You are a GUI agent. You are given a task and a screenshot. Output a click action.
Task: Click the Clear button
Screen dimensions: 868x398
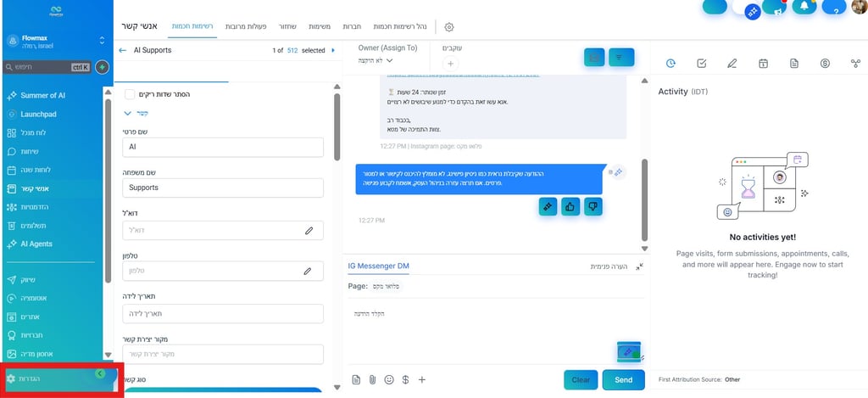(581, 379)
